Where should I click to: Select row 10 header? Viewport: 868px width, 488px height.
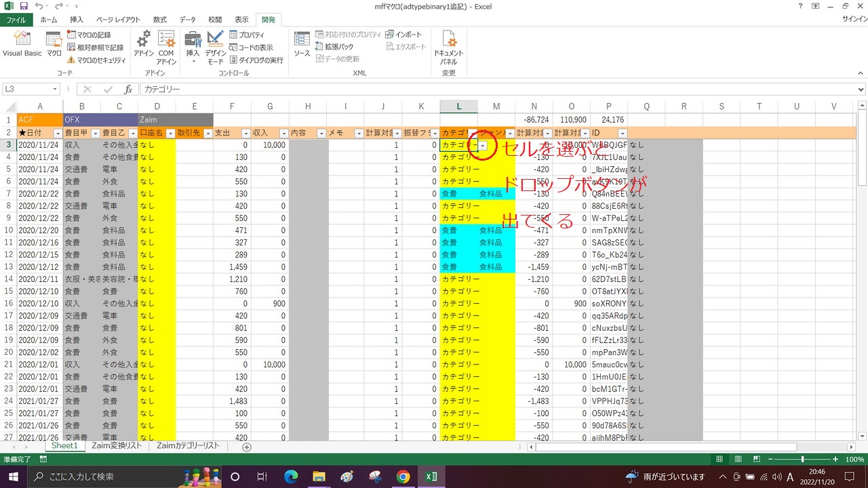8,230
